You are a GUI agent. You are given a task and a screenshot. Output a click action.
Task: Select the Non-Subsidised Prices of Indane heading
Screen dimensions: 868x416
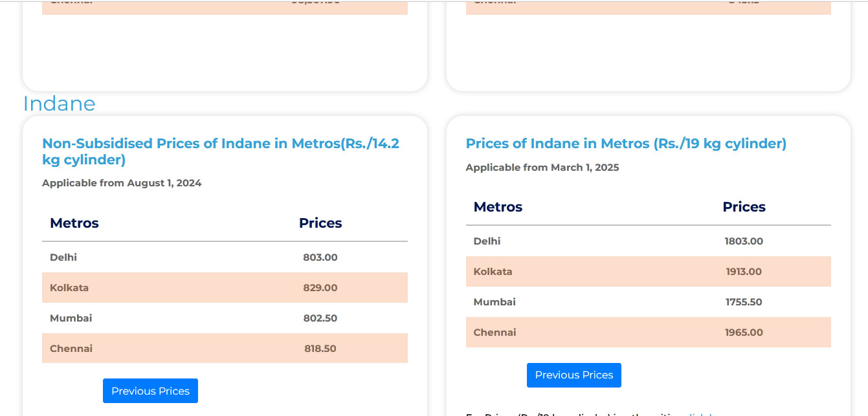pos(221,151)
